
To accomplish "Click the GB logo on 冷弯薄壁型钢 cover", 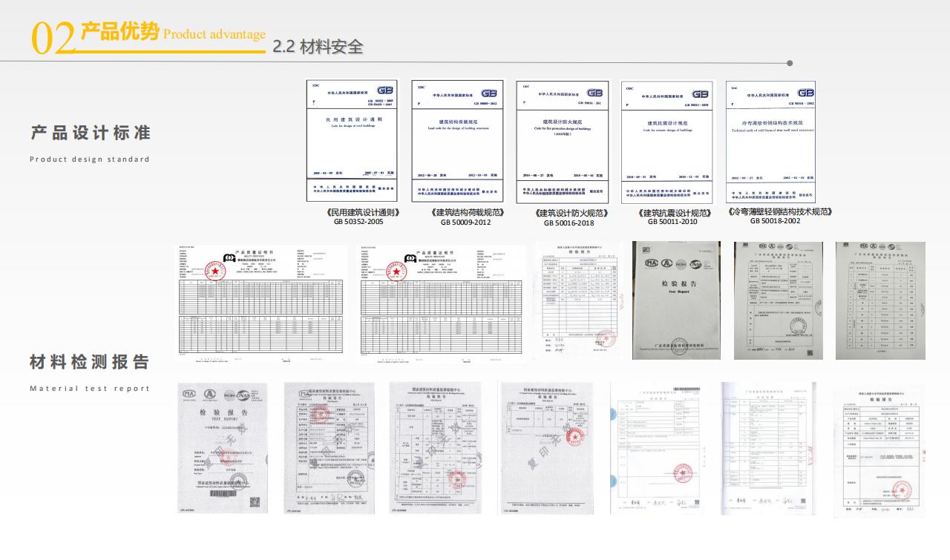I will [805, 93].
